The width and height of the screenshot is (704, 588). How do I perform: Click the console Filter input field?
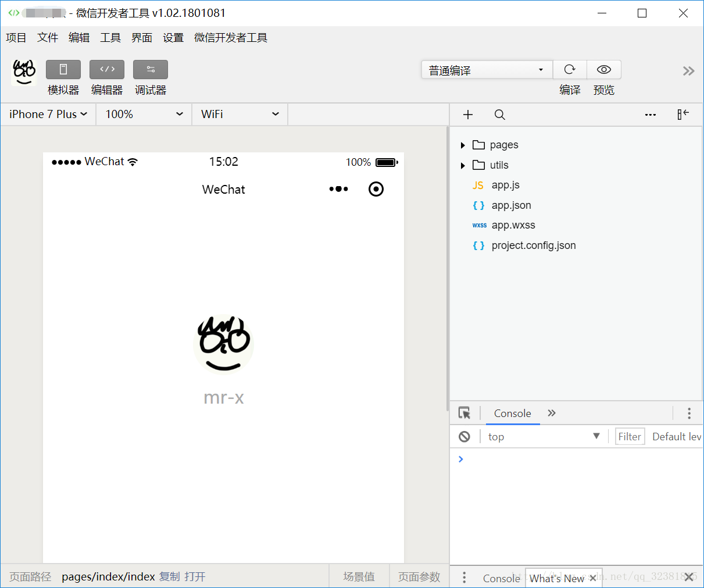tap(630, 437)
